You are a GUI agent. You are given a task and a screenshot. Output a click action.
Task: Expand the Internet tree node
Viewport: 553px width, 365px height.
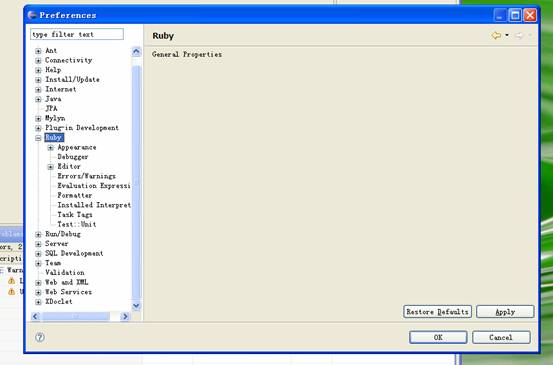click(38, 90)
